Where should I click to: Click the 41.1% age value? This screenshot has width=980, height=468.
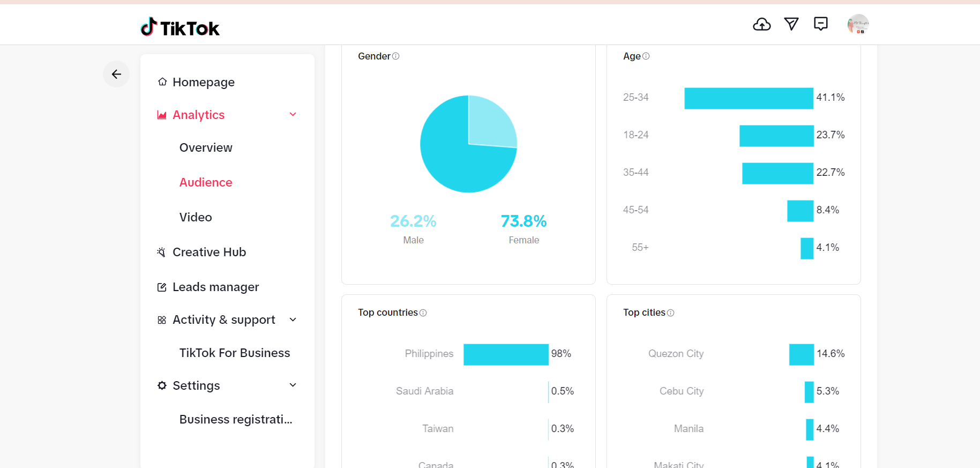pyautogui.click(x=831, y=97)
